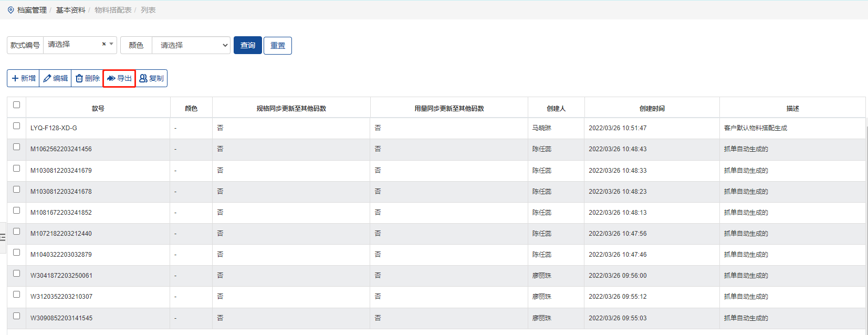Click the 编辑 pencil edit button
Screen dimensions: 868x335
click(x=55, y=78)
